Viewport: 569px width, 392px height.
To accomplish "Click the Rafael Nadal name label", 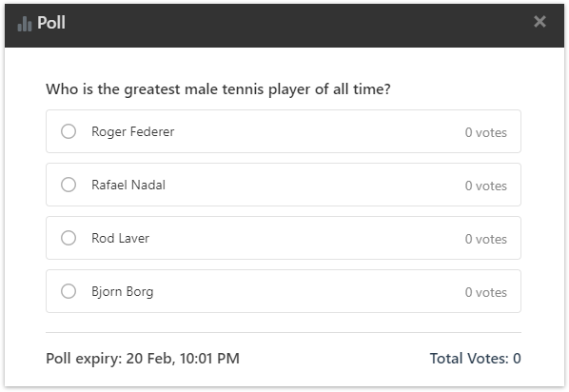I will pos(128,186).
